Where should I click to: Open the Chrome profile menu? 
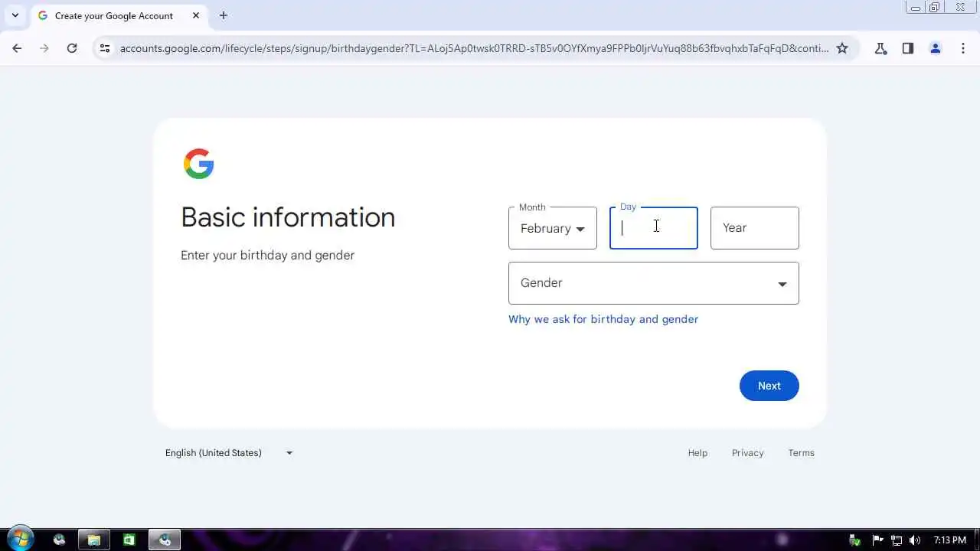pos(936,48)
